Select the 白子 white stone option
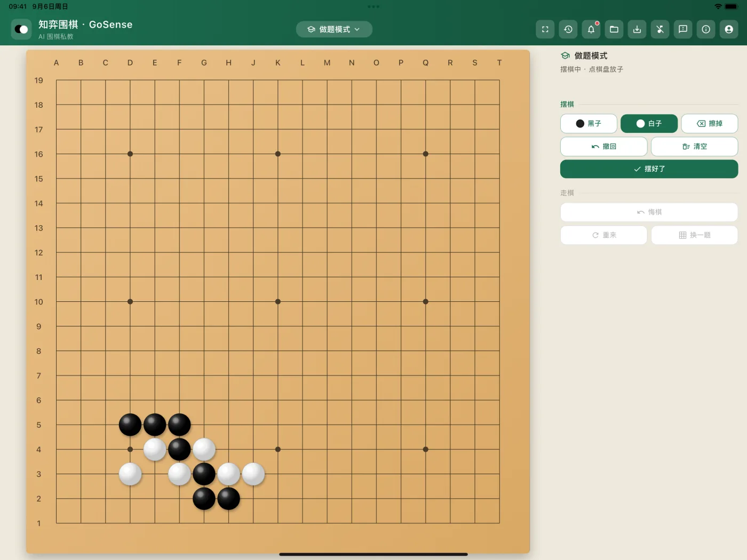The height and width of the screenshot is (560, 747). pyautogui.click(x=649, y=124)
